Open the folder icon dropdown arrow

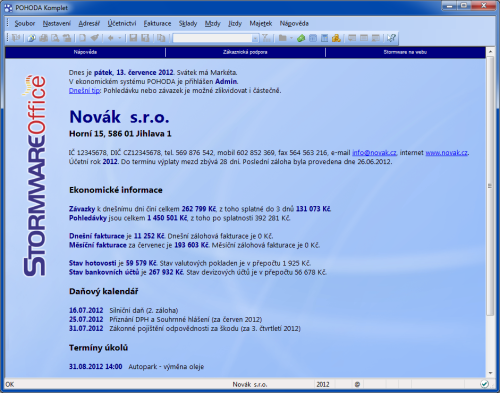291,38
